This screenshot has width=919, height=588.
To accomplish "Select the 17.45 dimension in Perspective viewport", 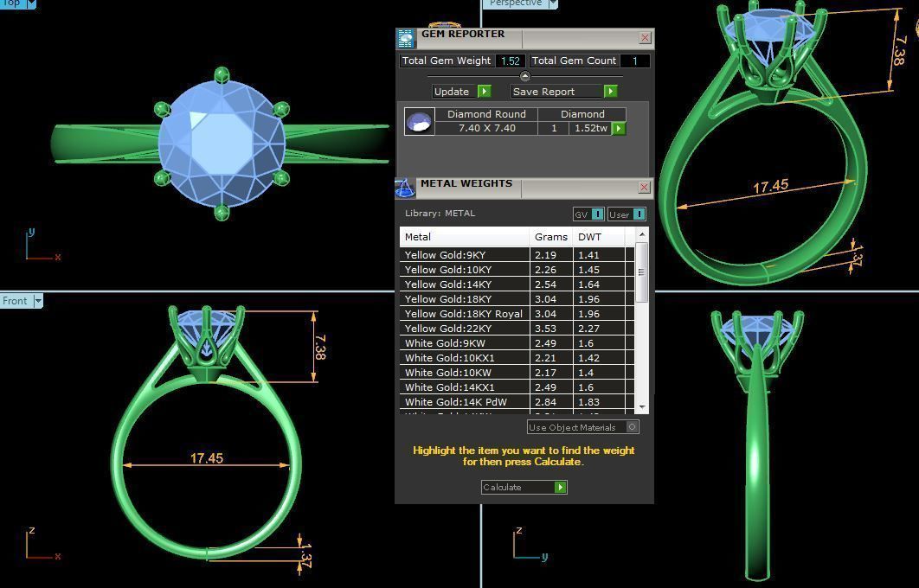I will [x=770, y=187].
